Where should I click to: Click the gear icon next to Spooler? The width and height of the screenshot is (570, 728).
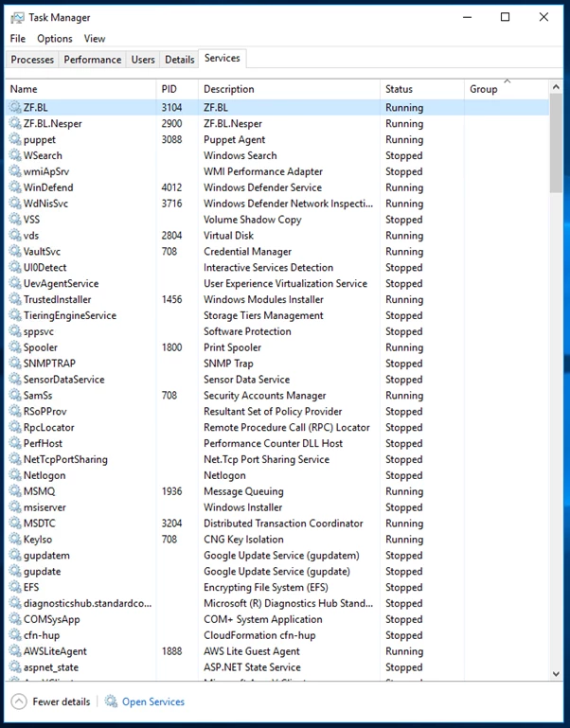(15, 347)
